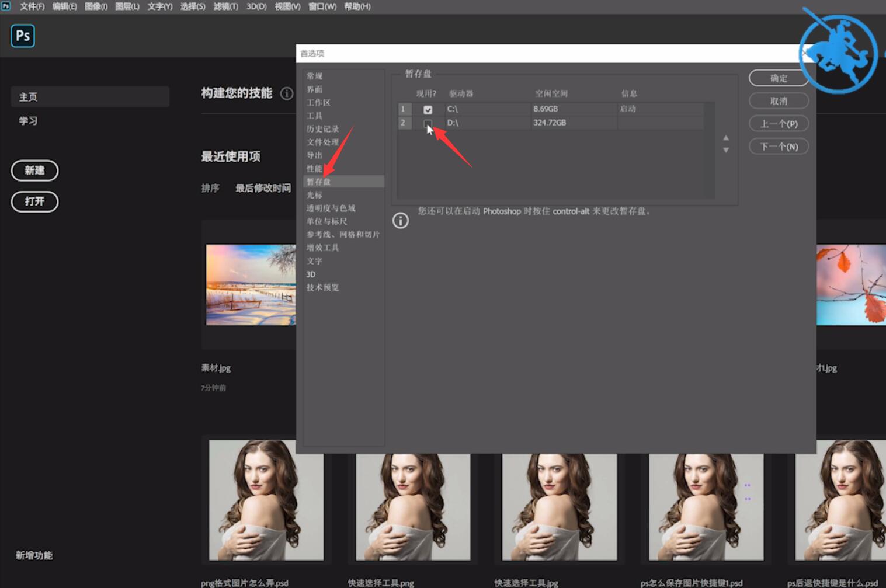Open the autumn leaves image thumbnail
The width and height of the screenshot is (886, 588).
(x=851, y=285)
